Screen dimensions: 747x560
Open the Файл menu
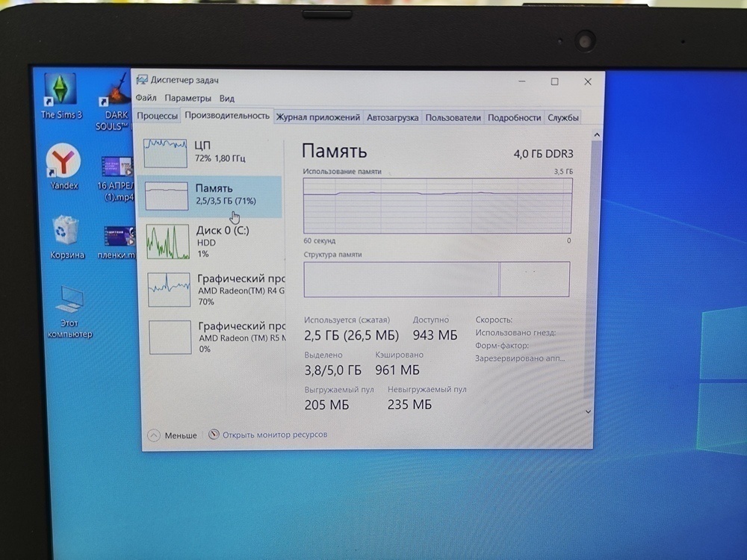[x=146, y=98]
